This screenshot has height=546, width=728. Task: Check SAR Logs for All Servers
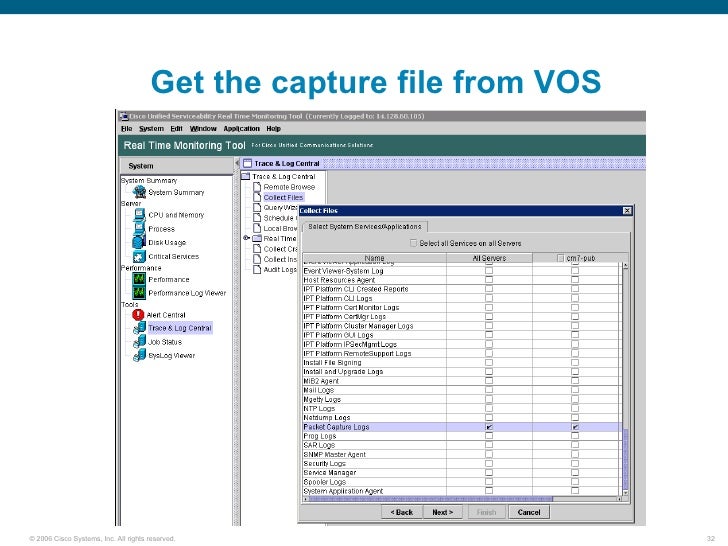coord(489,445)
